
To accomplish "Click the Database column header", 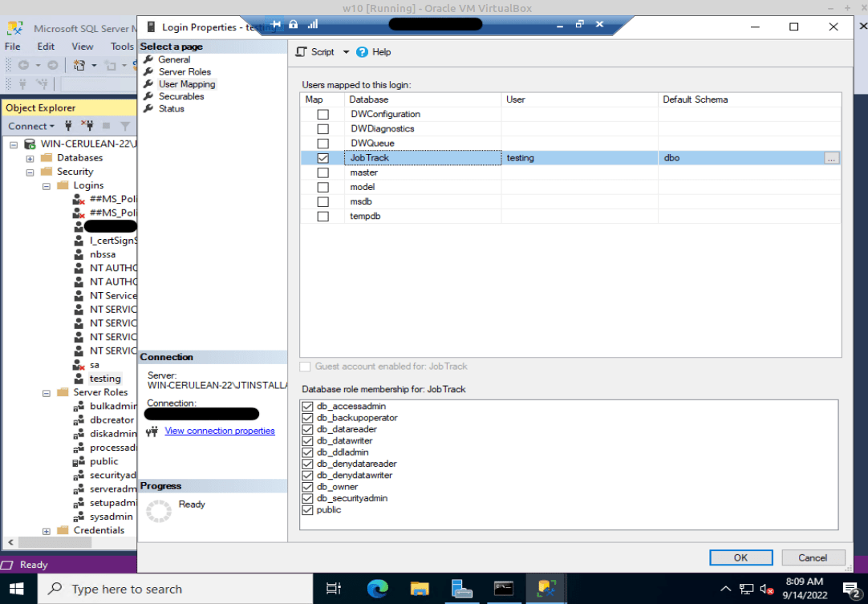I will pyautogui.click(x=423, y=99).
